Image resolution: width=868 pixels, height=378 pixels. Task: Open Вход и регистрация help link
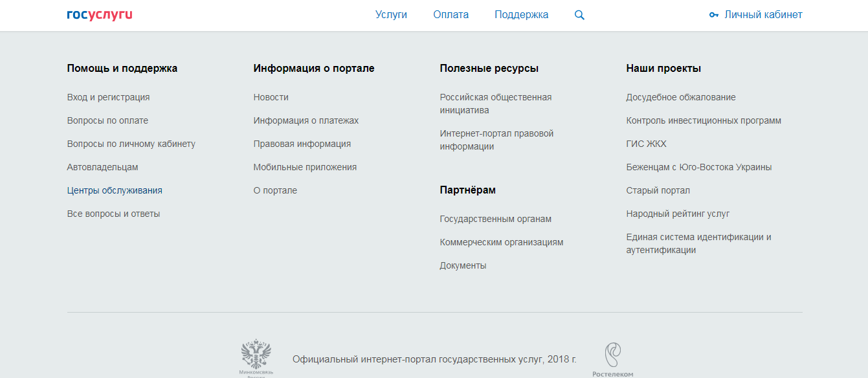pyautogui.click(x=108, y=97)
